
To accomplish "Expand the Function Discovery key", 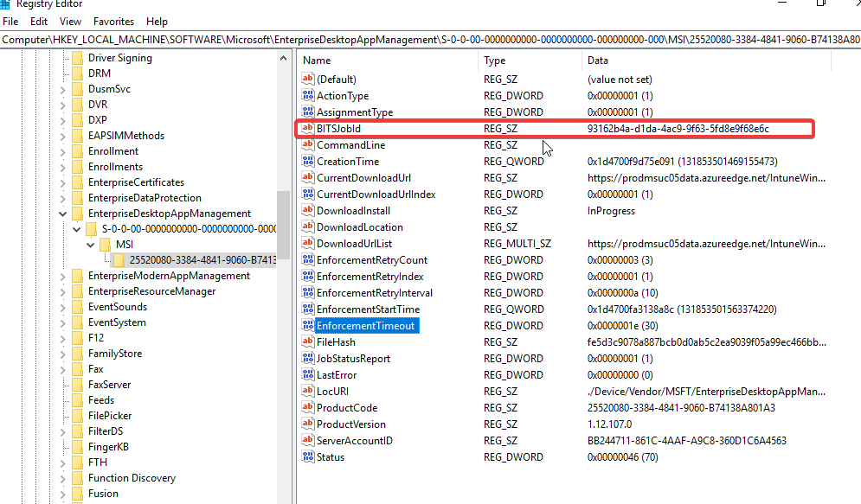I will click(x=62, y=479).
